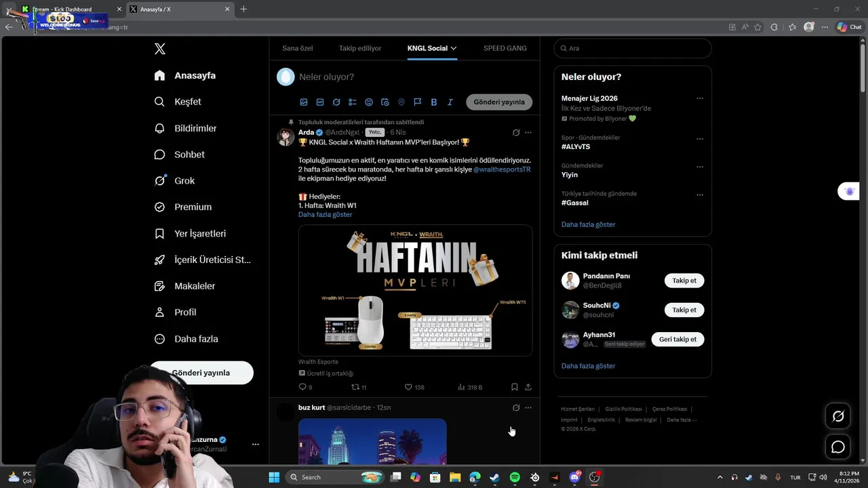The height and width of the screenshot is (488, 868).
Task: Click Grok icon on Arda's post
Action: 516,133
